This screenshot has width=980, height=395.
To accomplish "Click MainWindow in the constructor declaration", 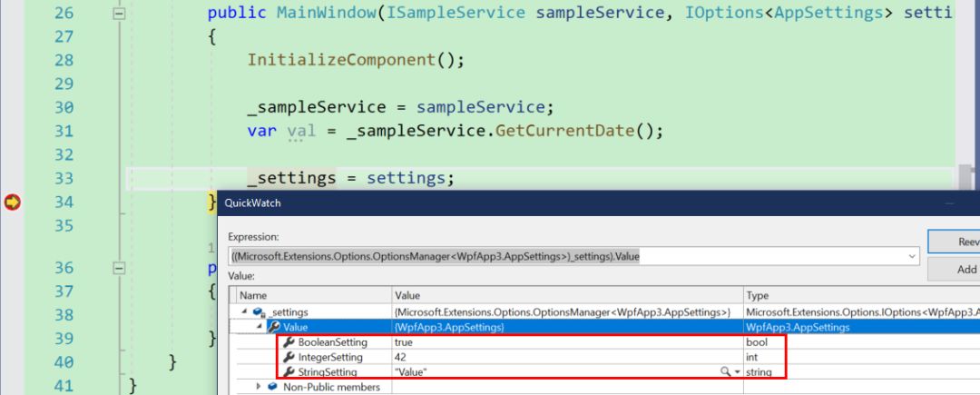I will 327,13.
